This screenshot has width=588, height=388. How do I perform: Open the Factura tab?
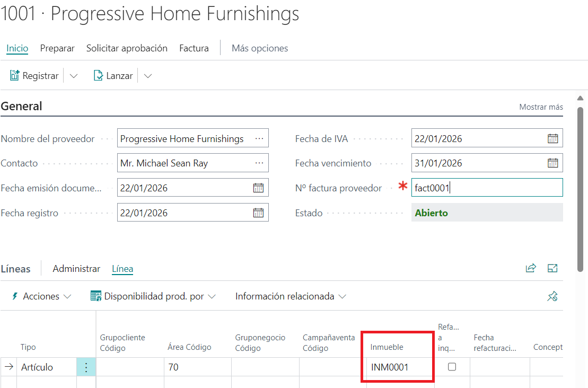(x=194, y=48)
